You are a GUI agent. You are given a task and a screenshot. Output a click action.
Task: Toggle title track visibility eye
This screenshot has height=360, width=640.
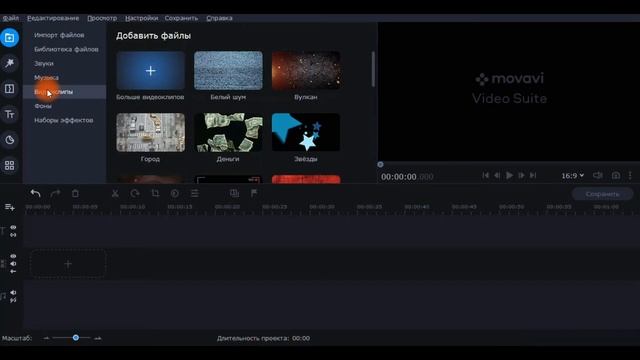pyautogui.click(x=13, y=227)
